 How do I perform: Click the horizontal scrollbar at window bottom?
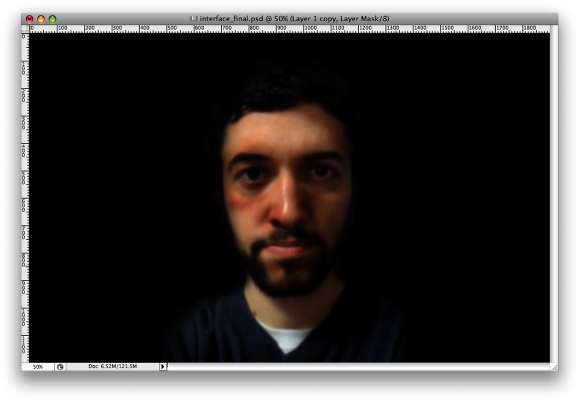(x=359, y=367)
